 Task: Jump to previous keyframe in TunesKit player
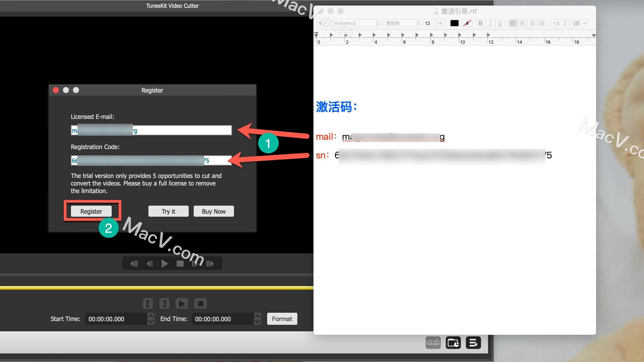pyautogui.click(x=134, y=264)
